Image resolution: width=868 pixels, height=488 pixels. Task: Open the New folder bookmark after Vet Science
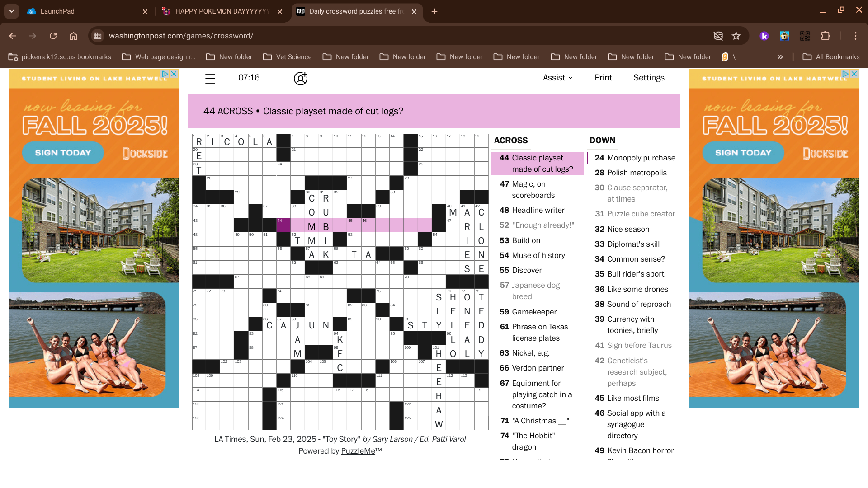pos(346,57)
